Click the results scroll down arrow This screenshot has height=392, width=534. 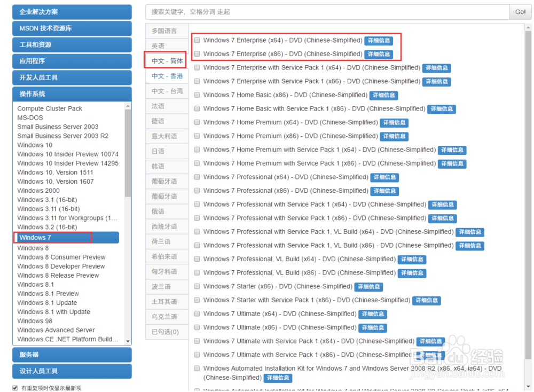[528, 387]
